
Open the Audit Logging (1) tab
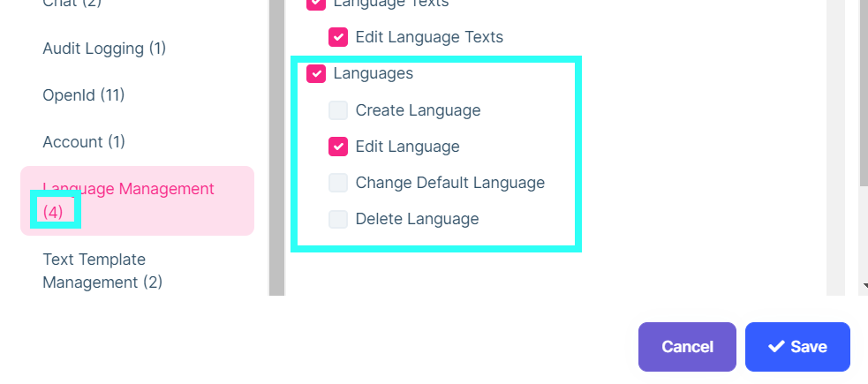[x=104, y=49]
